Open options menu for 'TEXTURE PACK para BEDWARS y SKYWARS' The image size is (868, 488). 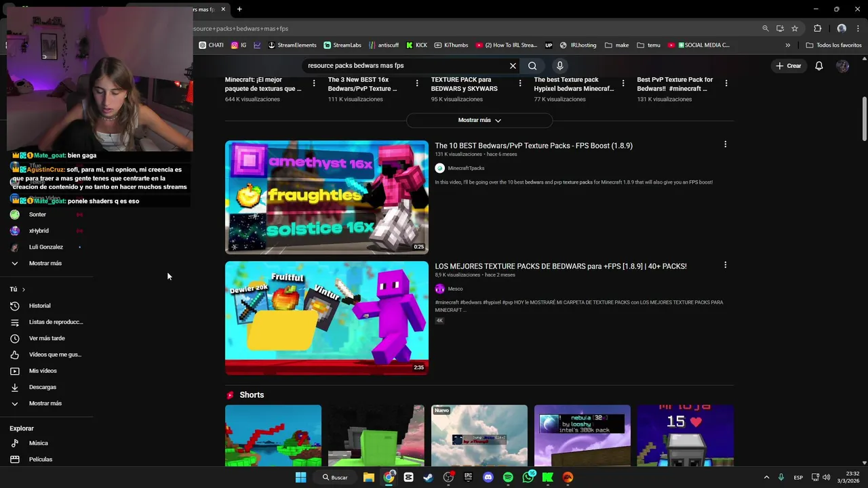pos(520,83)
